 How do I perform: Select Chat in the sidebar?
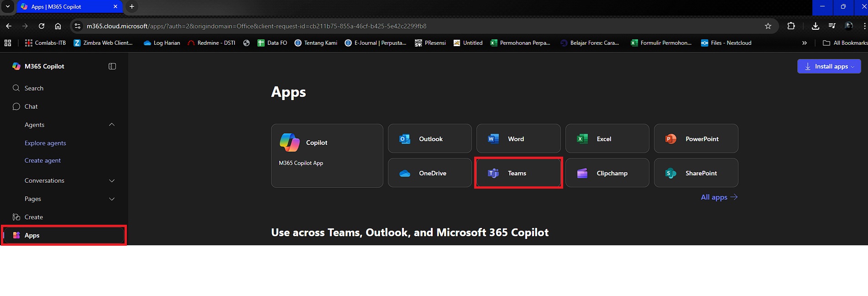31,106
